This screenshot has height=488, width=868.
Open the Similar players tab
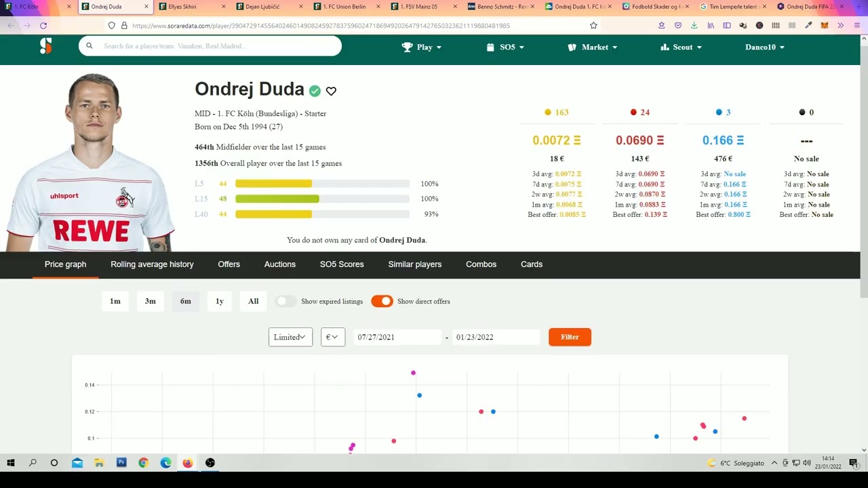pos(414,264)
